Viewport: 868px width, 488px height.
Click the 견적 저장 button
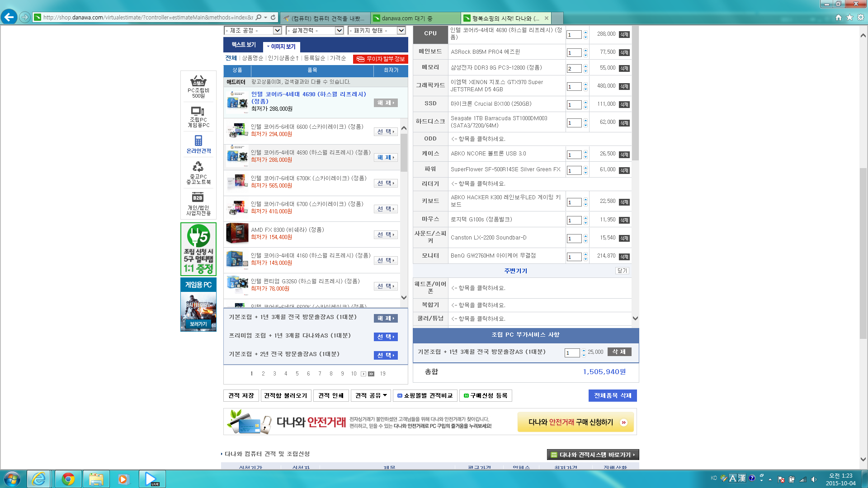241,395
